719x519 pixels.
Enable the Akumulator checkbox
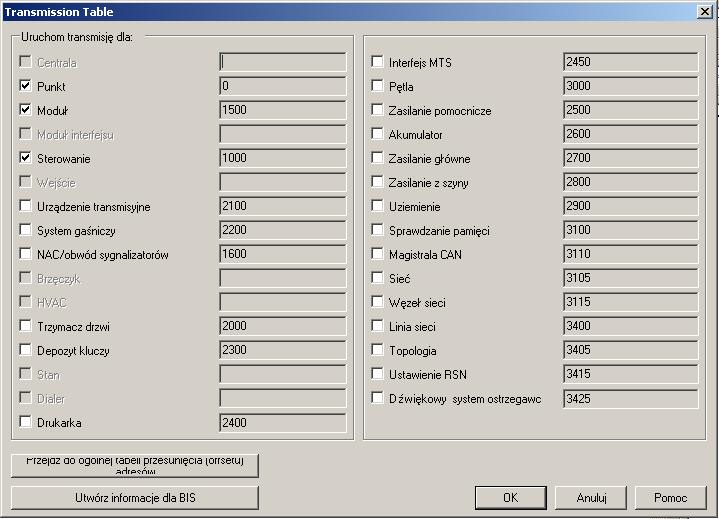[x=377, y=133]
